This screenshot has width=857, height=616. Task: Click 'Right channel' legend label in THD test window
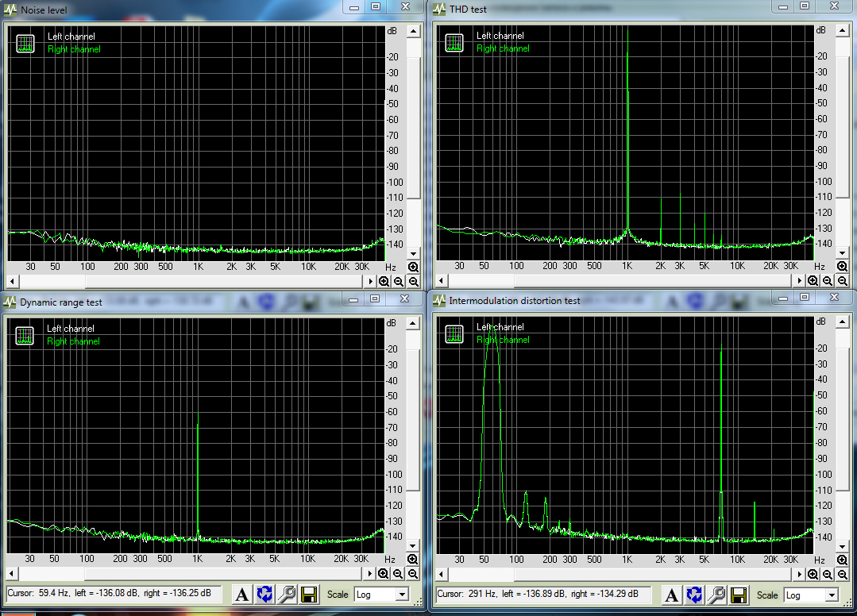coord(503,48)
